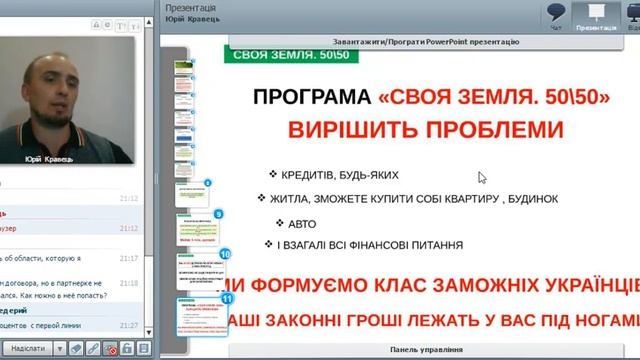Select slide thumbnail number 10
The image size is (640, 360).
tap(201, 271)
